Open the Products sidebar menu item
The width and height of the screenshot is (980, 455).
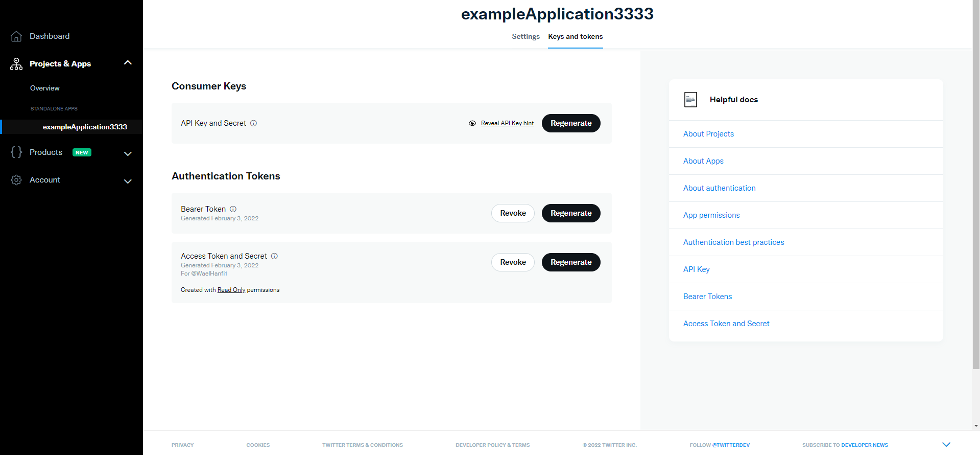pos(46,152)
